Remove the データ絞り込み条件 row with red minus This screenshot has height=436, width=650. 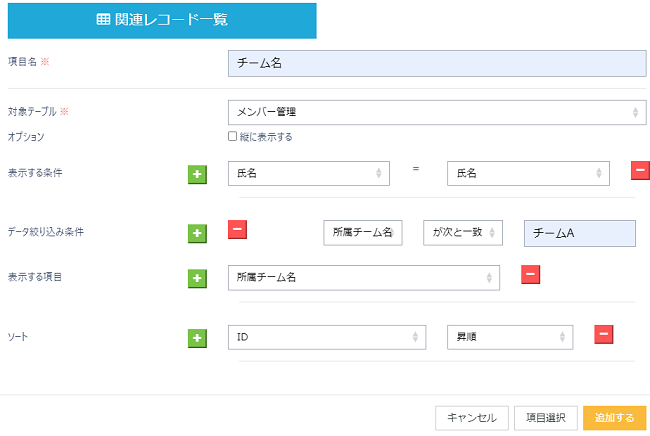(x=238, y=229)
